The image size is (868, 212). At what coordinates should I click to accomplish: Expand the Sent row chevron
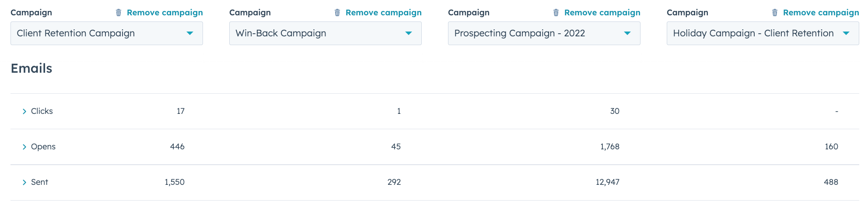coord(24,183)
